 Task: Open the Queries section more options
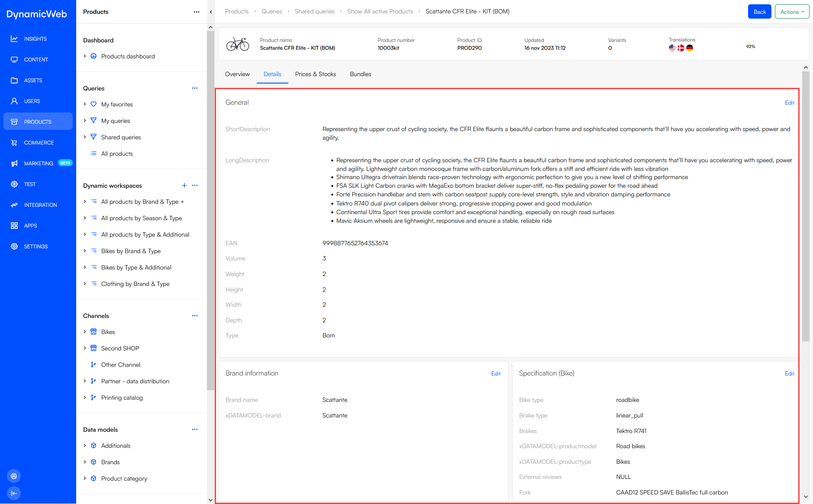(x=195, y=88)
